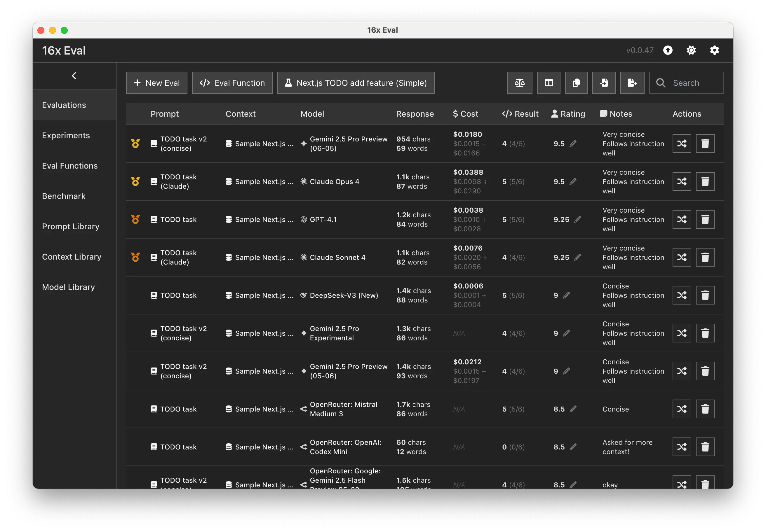Click the 954 chars response cell
Screen dimensions: 766x532
[x=413, y=144]
